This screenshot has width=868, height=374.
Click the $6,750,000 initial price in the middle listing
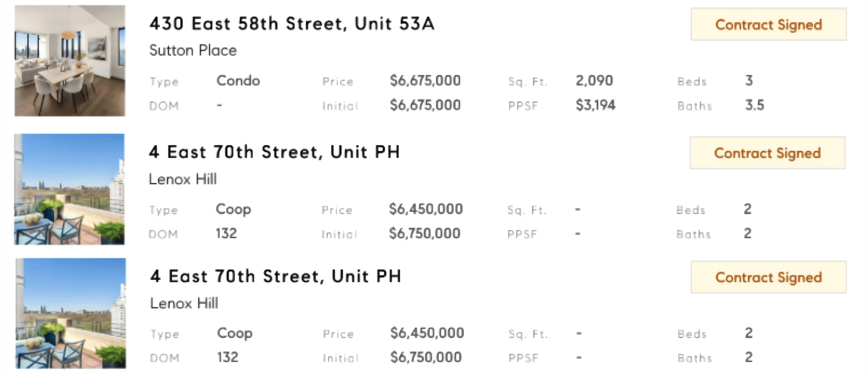(x=425, y=233)
